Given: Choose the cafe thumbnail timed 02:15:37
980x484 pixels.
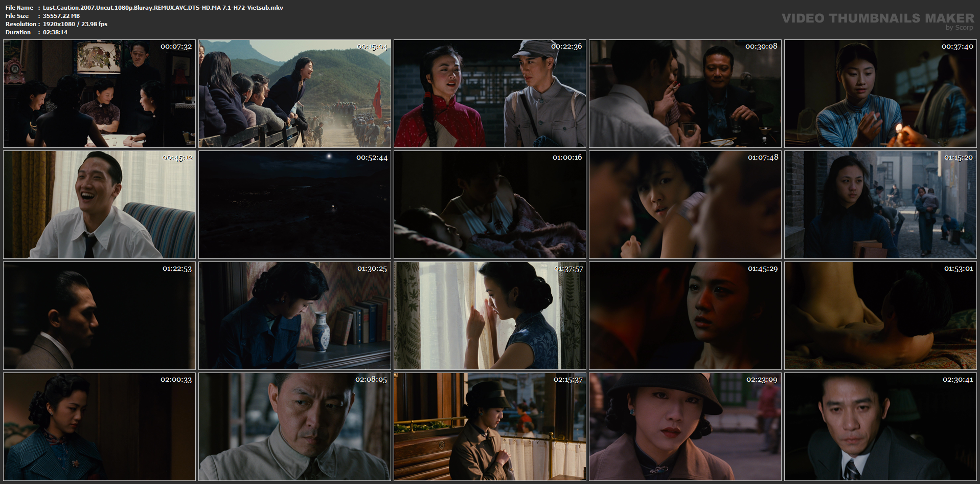Looking at the screenshot, I should (490, 427).
